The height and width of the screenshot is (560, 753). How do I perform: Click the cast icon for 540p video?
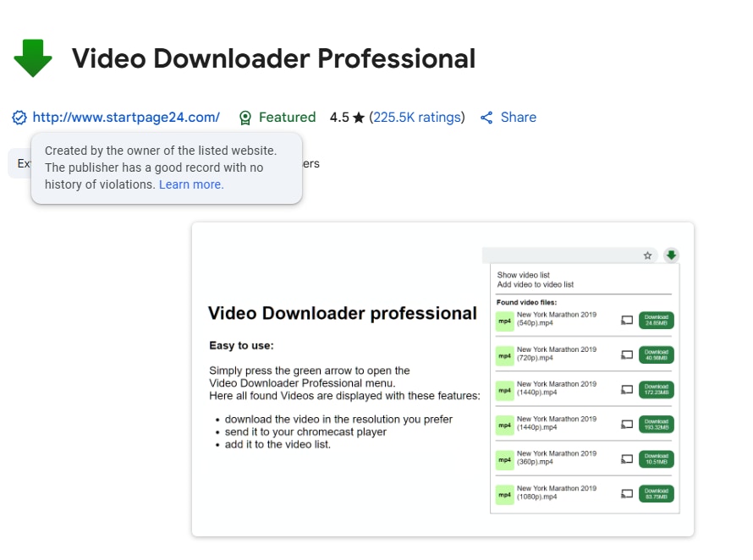[x=627, y=320]
